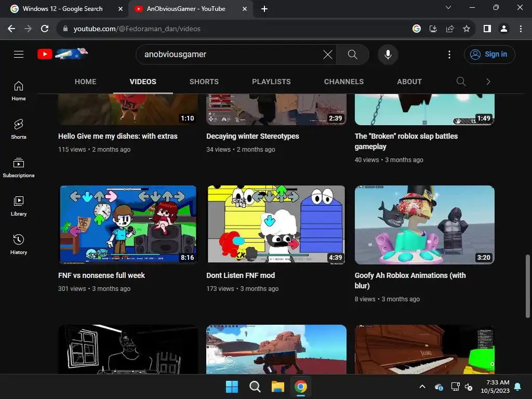Clear the search box with the X
The width and height of the screenshot is (532, 399).
click(327, 54)
